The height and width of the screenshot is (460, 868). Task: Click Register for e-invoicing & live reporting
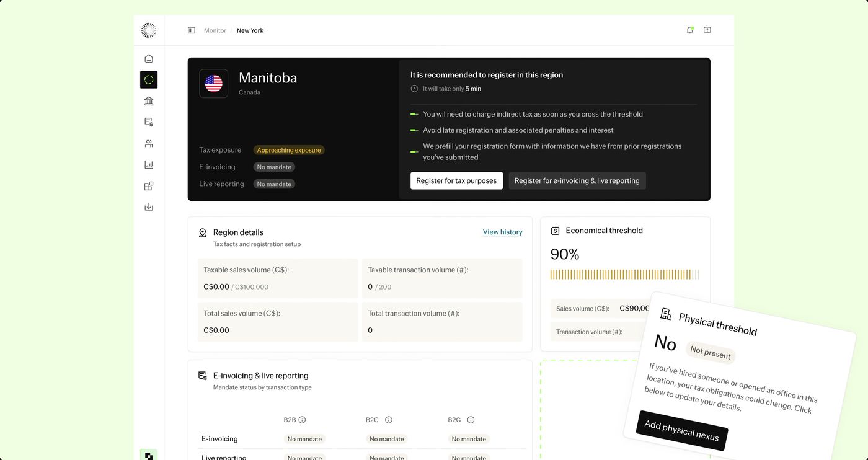(577, 181)
